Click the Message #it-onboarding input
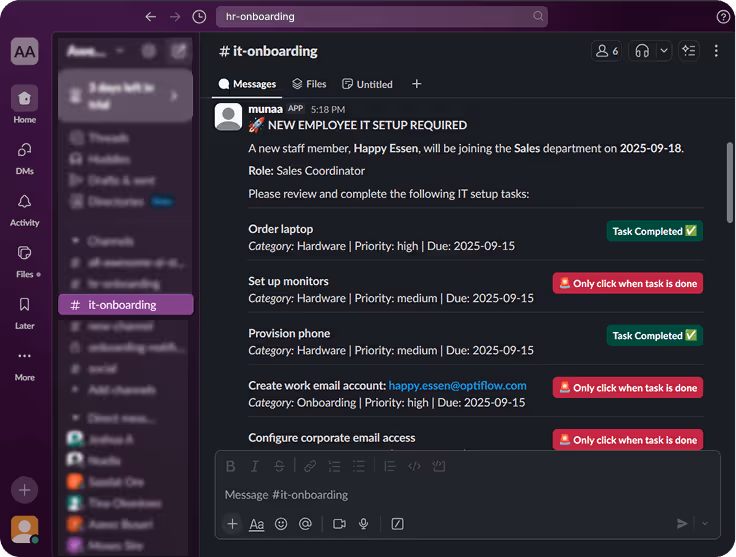 coord(468,495)
